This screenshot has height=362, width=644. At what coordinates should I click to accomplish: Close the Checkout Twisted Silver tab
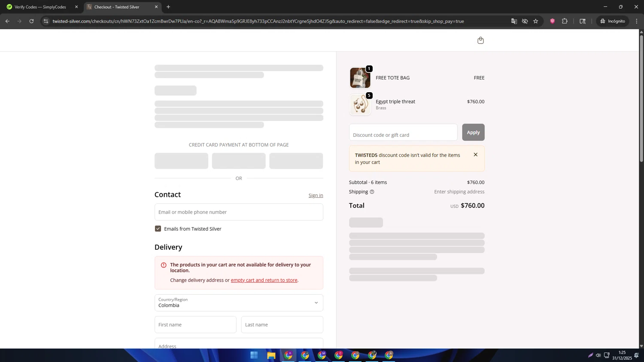click(x=156, y=7)
